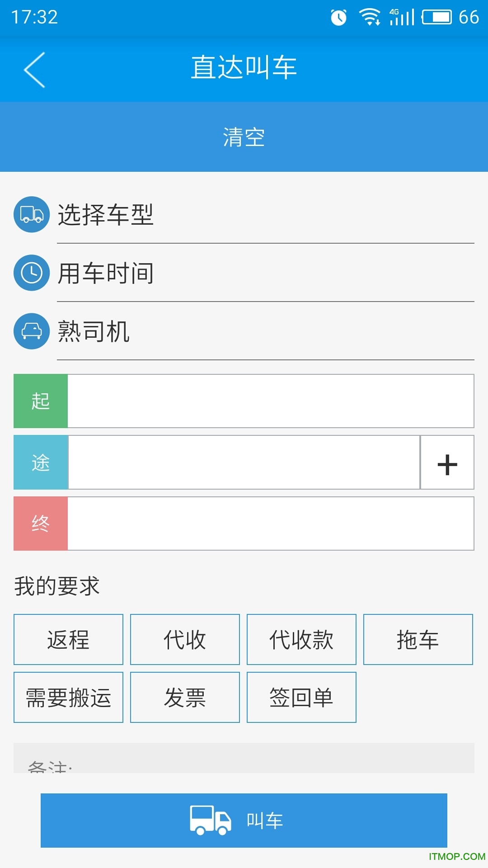Tap the teal 途 waypoint marker
The width and height of the screenshot is (488, 868).
click(x=41, y=462)
